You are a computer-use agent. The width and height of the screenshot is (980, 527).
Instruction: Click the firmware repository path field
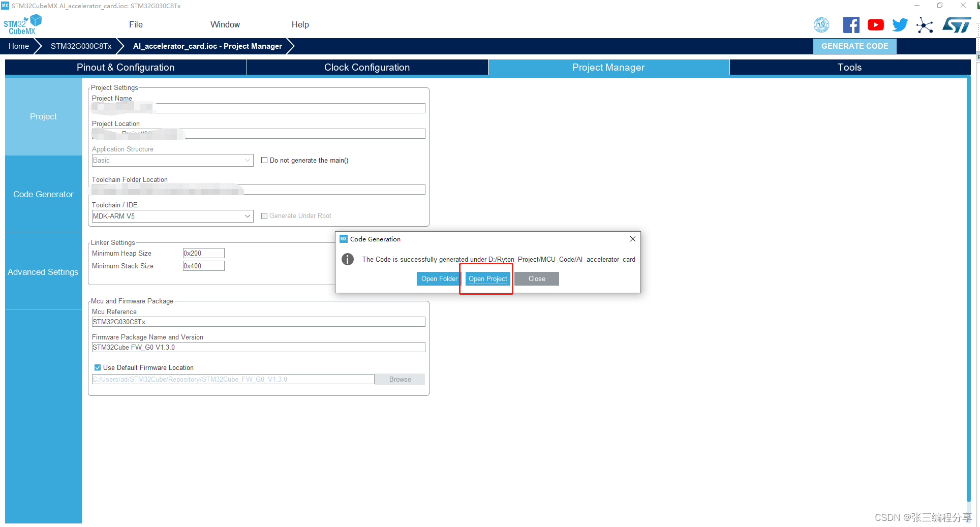(233, 379)
